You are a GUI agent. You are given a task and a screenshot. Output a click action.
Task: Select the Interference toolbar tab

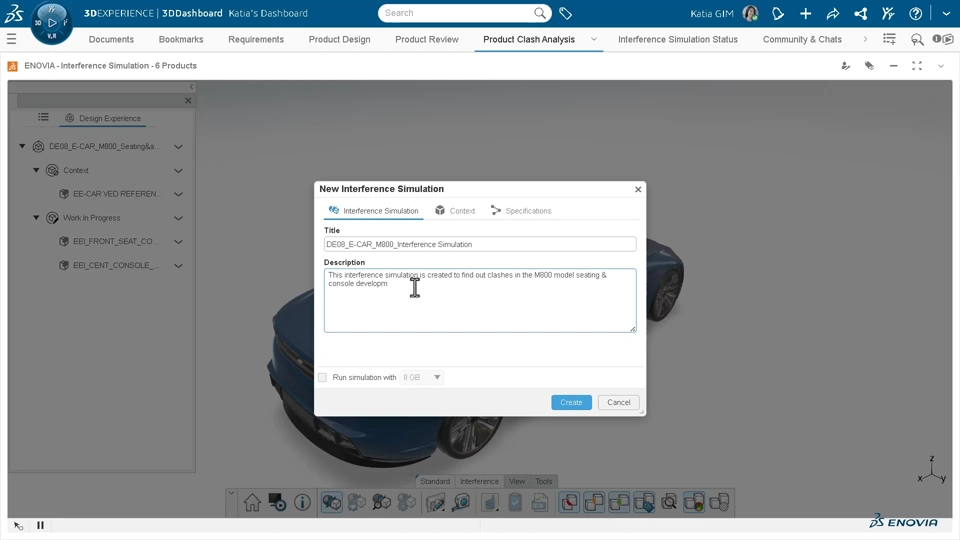coord(479,481)
